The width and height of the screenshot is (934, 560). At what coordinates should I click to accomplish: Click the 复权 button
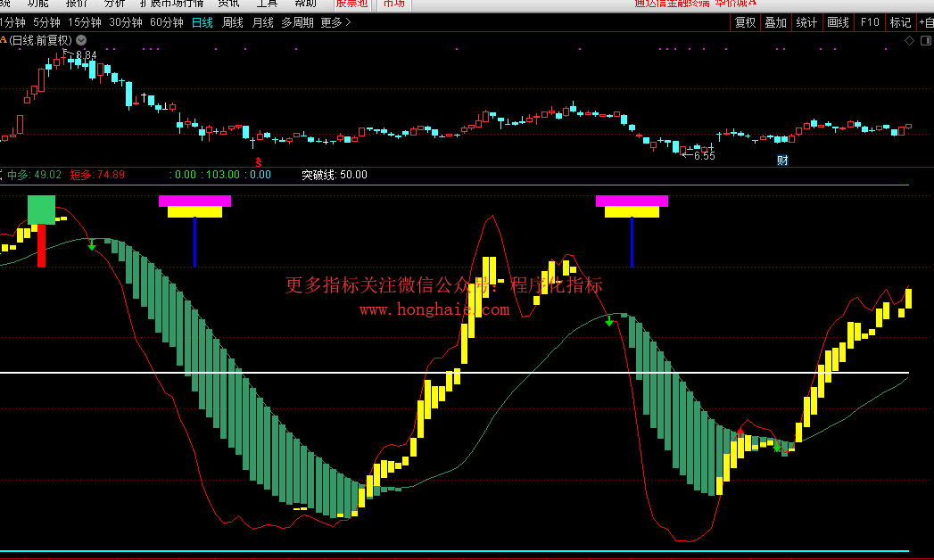tap(745, 22)
